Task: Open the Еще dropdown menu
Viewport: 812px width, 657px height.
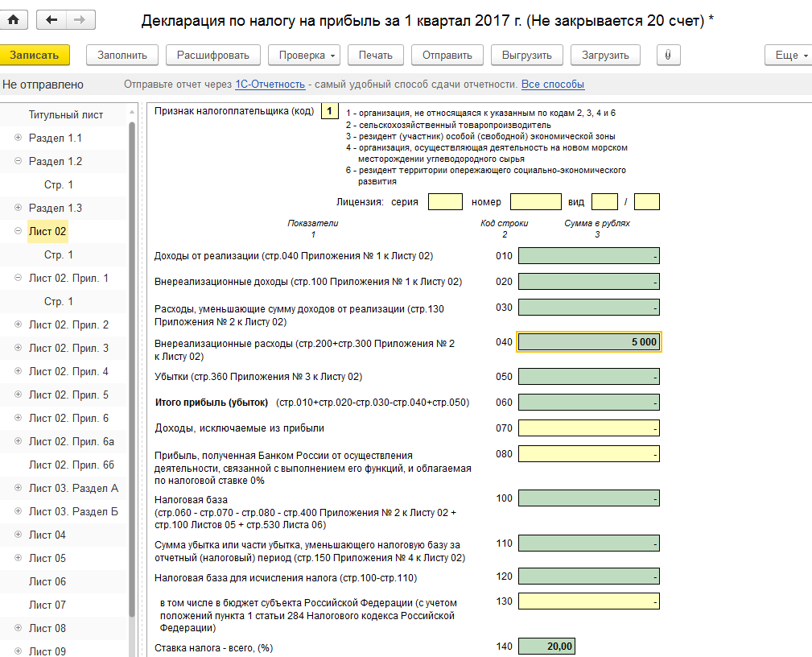Action: [x=787, y=55]
